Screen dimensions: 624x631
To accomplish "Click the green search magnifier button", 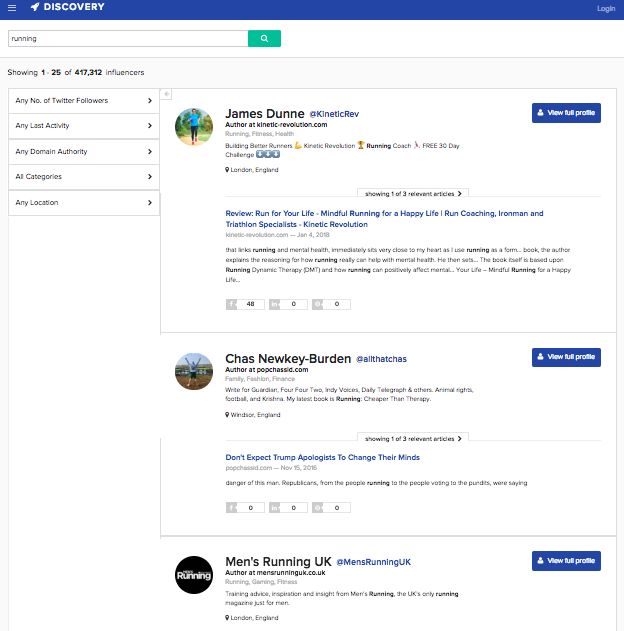I will [x=264, y=39].
